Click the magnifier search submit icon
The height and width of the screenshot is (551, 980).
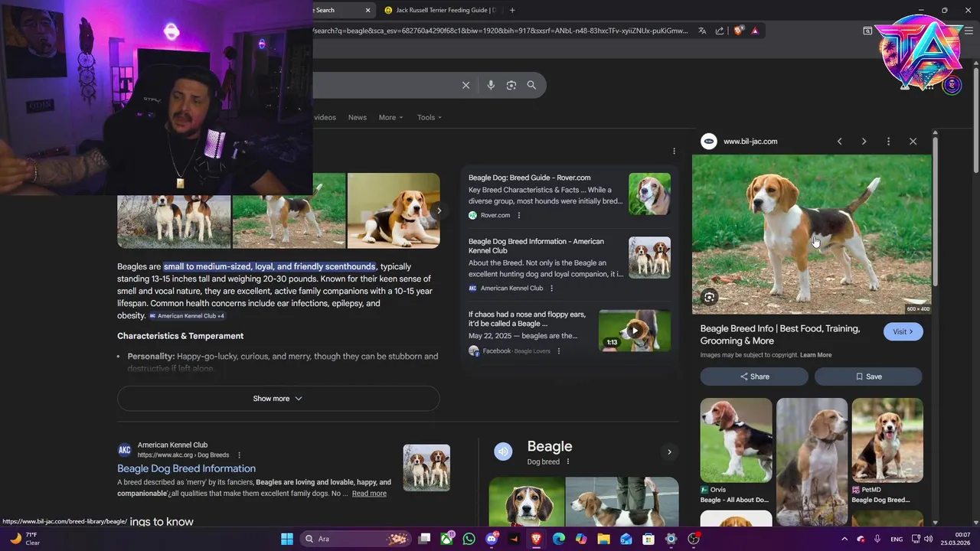coord(531,85)
